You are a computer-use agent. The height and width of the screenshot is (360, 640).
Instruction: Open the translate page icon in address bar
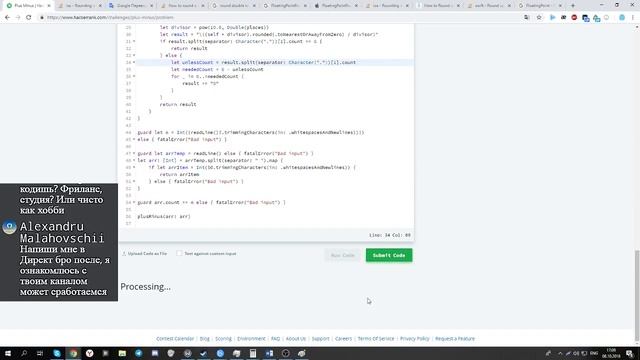[x=527, y=18]
